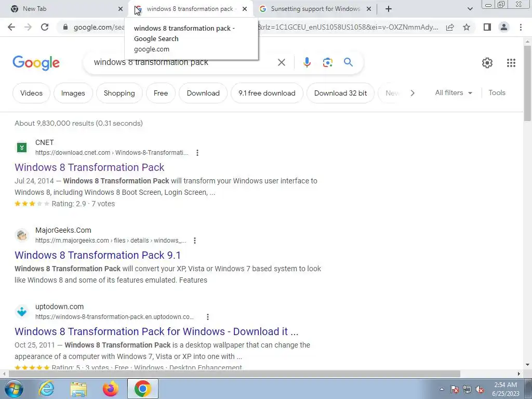Apply the 9.1 free download chip
Screen dimensions: 532x399
pos(267,93)
